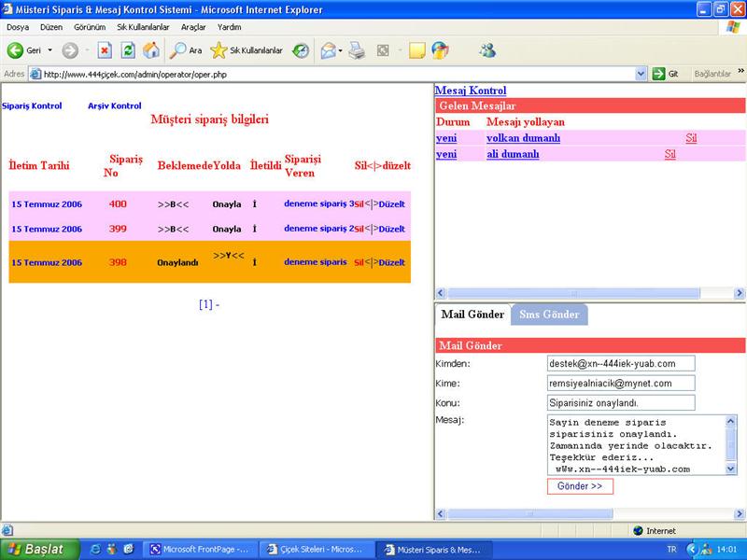Print the page with printer icon
The height and width of the screenshot is (560, 747).
coord(357,50)
